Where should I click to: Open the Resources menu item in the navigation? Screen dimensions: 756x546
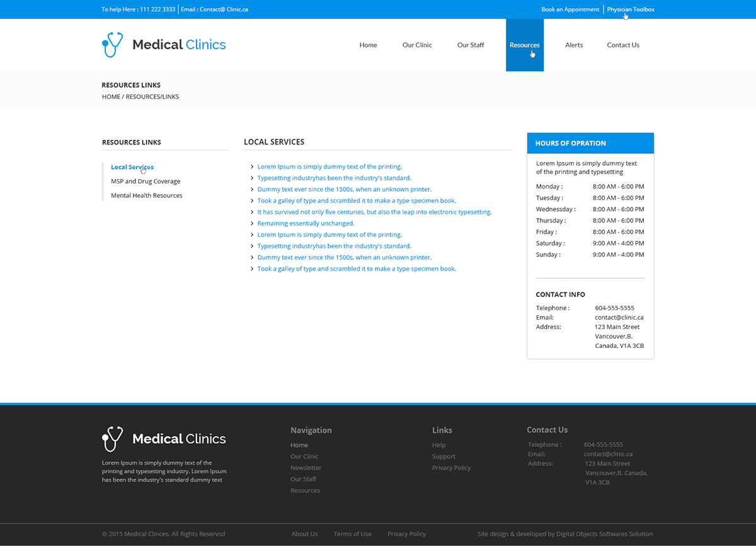click(x=524, y=45)
